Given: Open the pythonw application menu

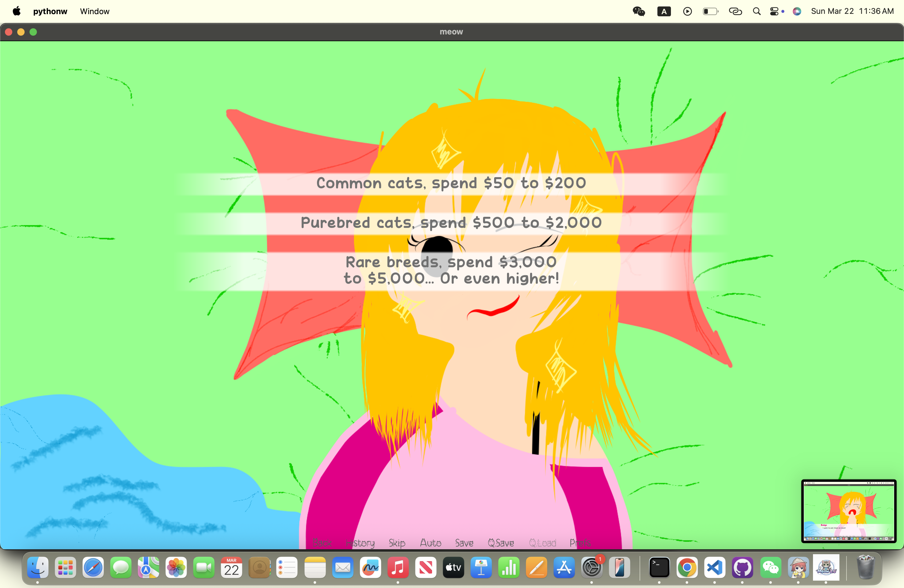Looking at the screenshot, I should [50, 11].
